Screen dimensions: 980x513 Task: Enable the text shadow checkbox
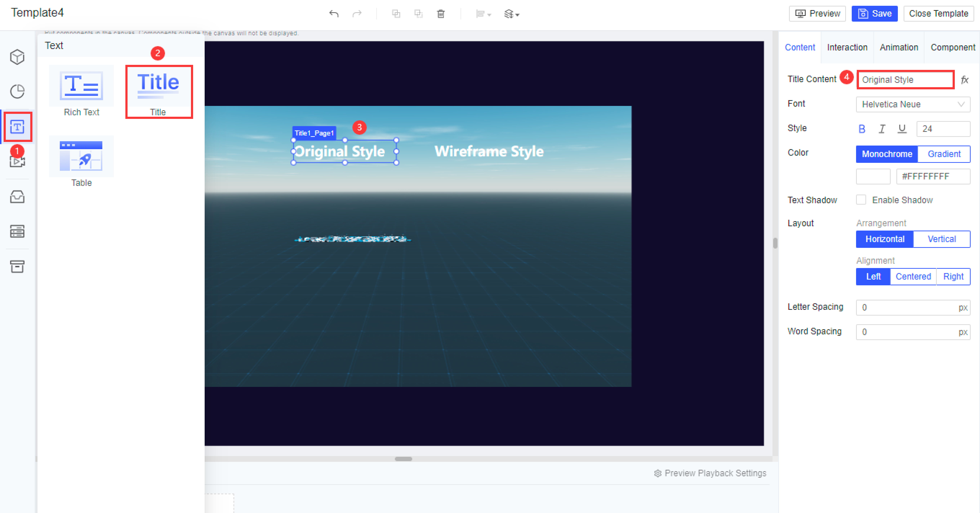click(x=861, y=200)
